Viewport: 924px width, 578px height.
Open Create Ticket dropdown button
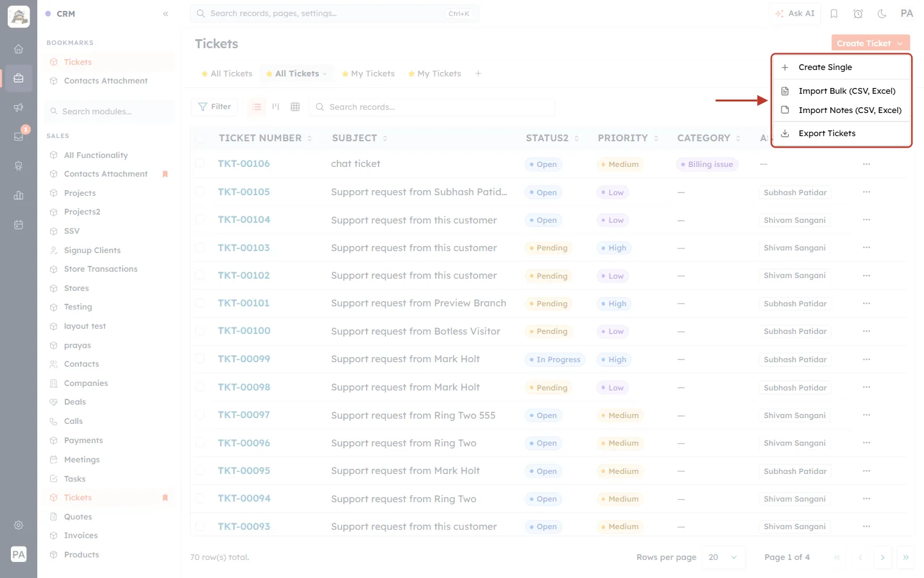(x=871, y=43)
